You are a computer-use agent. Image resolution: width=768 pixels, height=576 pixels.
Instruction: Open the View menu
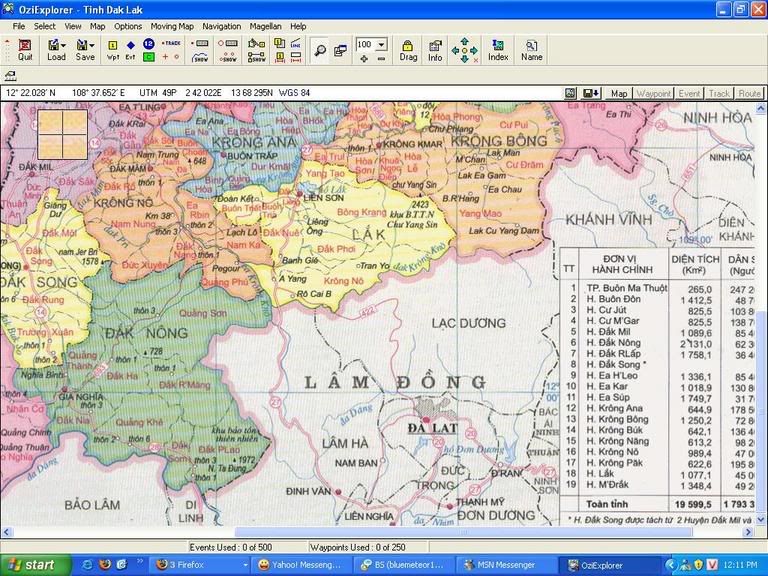click(73, 26)
